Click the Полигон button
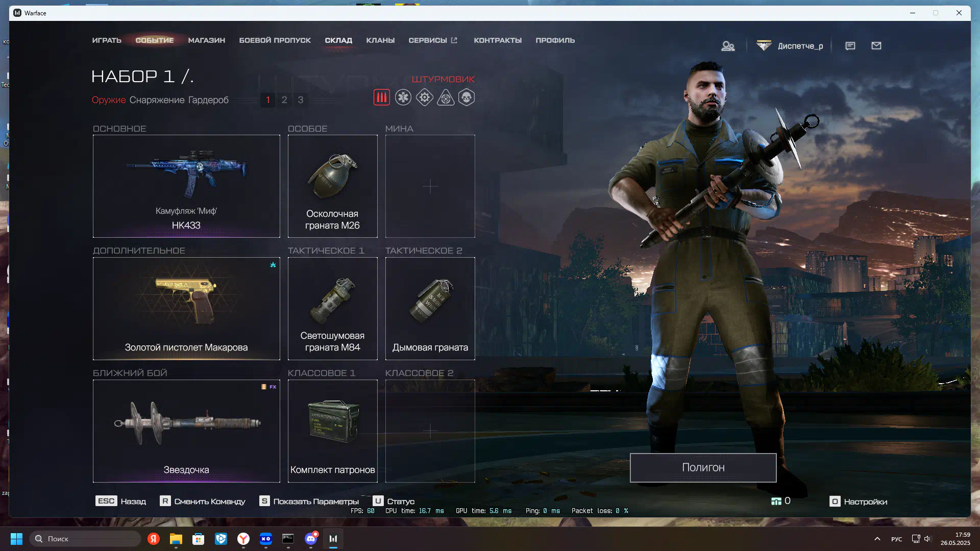 tap(703, 468)
